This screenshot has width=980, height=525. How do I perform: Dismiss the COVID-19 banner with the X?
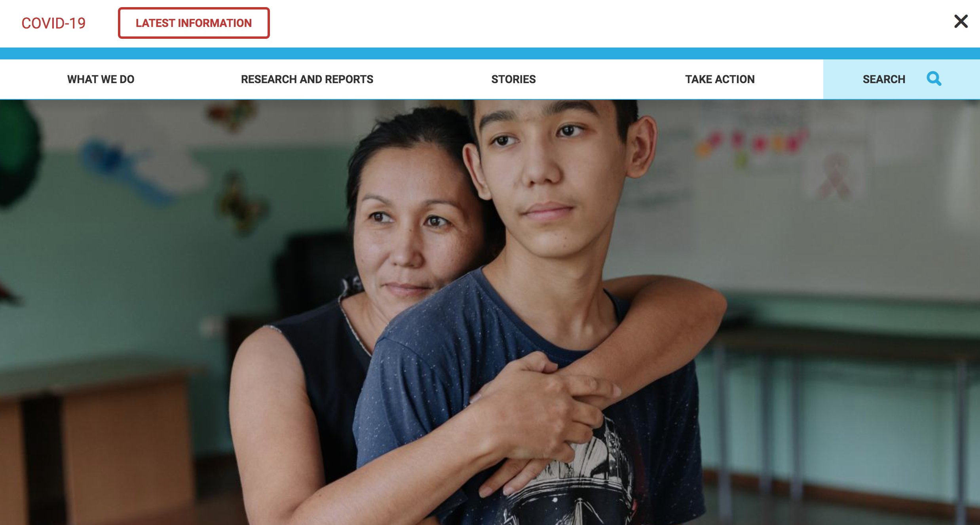(x=961, y=21)
